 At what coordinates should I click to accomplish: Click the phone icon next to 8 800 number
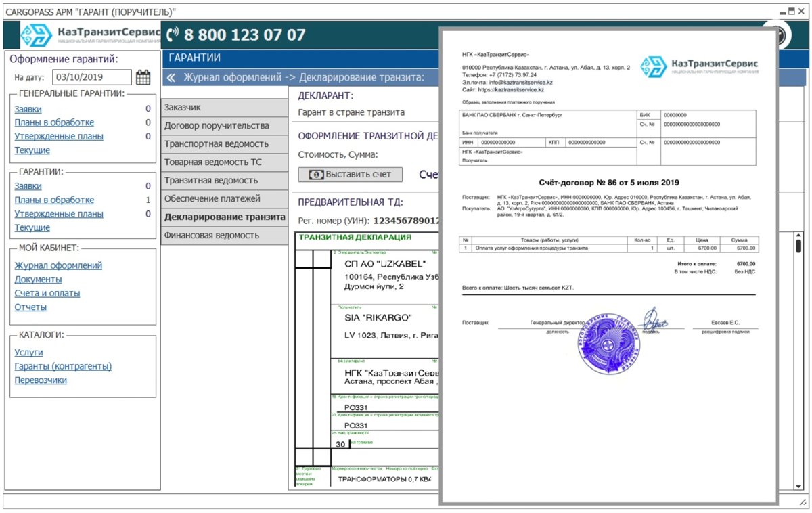[x=172, y=35]
